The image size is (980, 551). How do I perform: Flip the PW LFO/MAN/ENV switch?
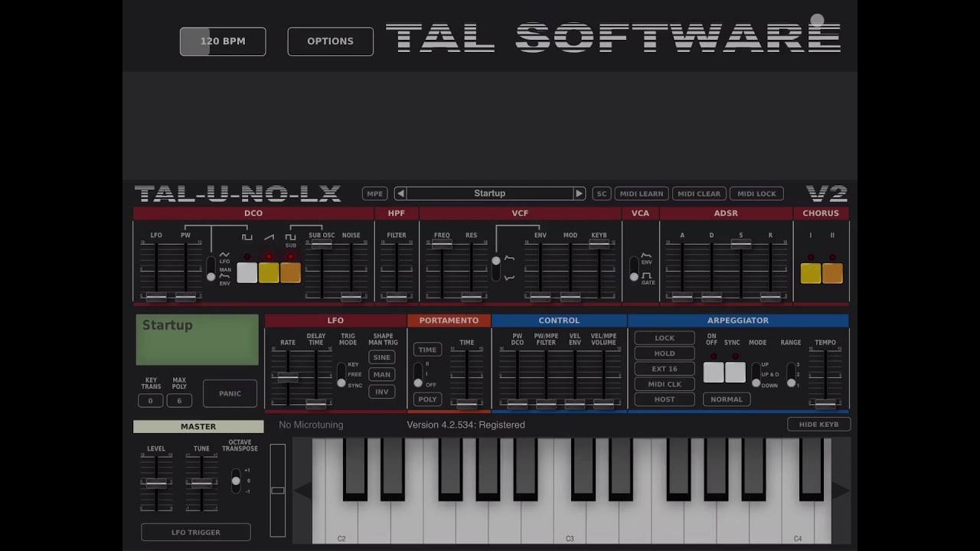[211, 269]
